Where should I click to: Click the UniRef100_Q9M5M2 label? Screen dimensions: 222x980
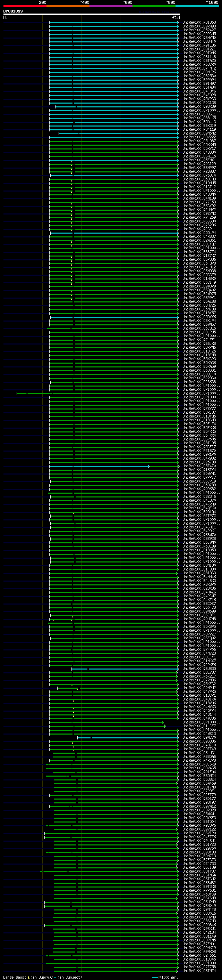tap(199, 133)
